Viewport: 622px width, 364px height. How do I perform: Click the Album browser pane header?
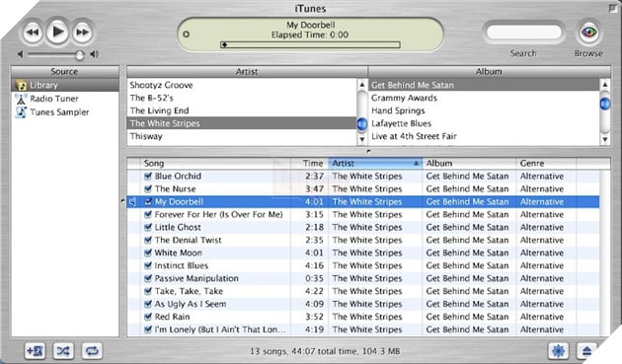(490, 72)
